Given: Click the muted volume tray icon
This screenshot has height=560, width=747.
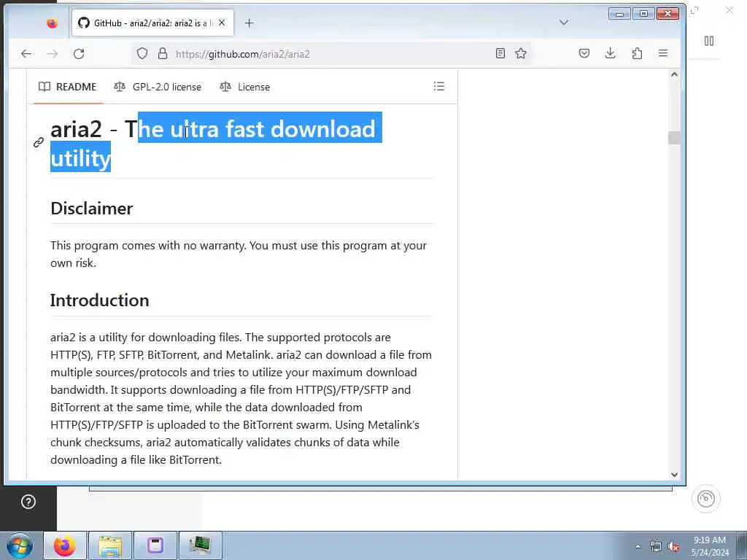Looking at the screenshot, I should [x=673, y=547].
